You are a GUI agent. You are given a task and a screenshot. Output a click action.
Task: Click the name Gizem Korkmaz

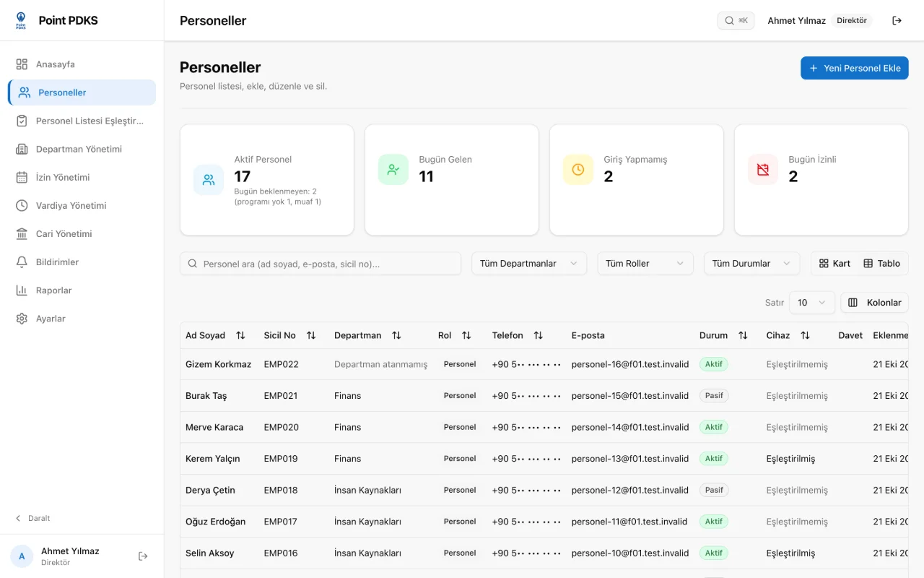[x=219, y=364]
